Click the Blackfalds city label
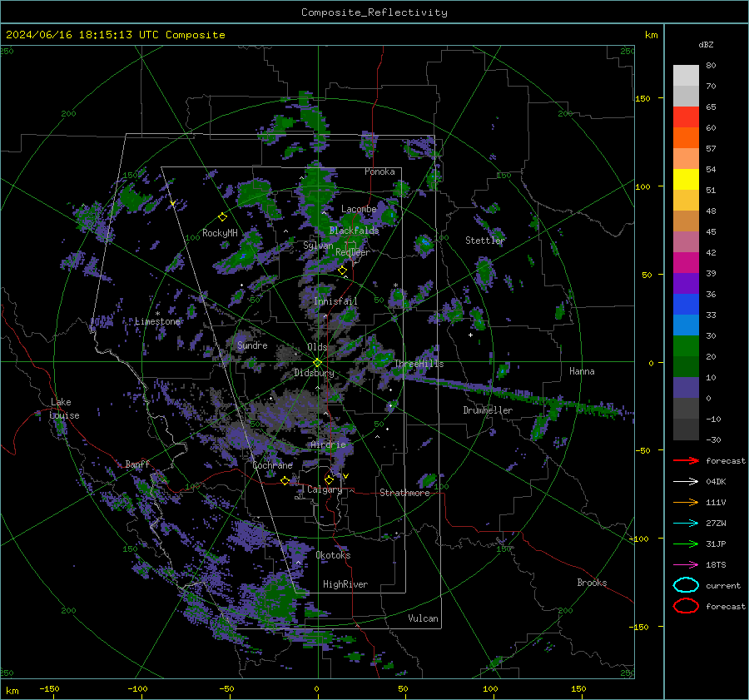The height and width of the screenshot is (700, 749). pyautogui.click(x=354, y=231)
